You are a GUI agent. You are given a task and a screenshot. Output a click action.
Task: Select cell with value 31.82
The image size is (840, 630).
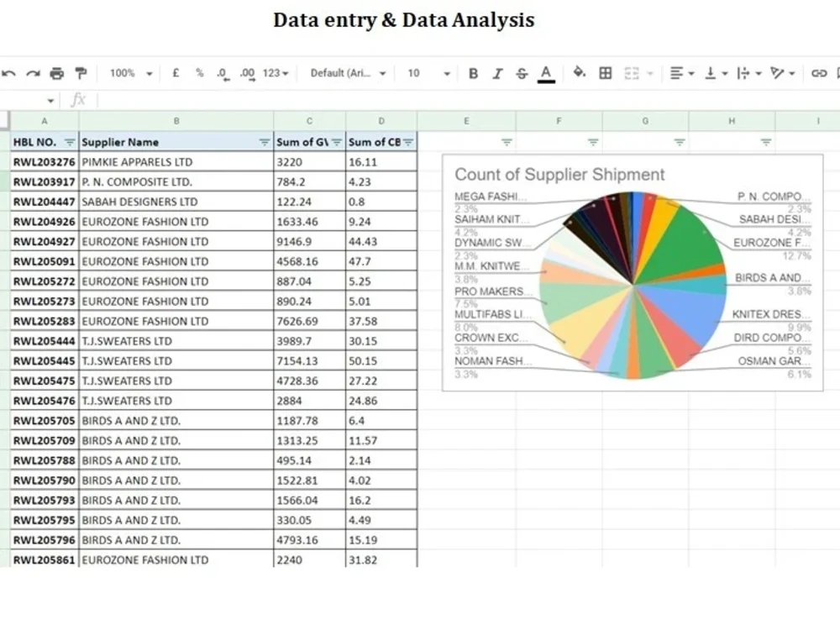[x=381, y=559]
